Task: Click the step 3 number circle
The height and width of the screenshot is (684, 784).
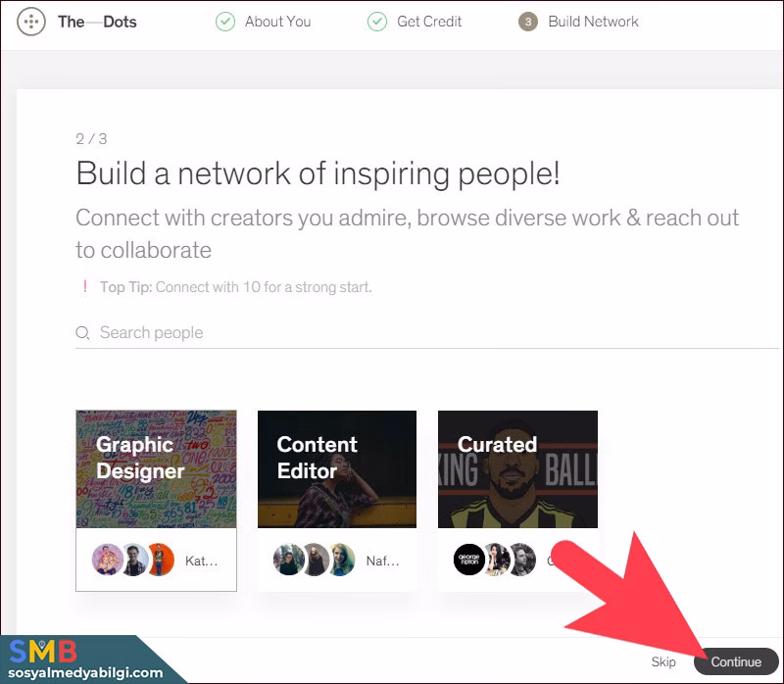Action: 528,22
